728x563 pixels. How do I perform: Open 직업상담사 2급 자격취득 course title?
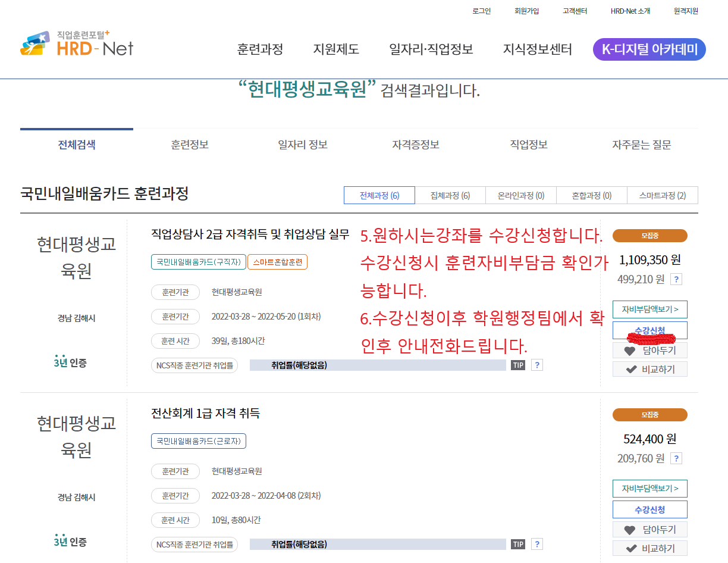point(250,234)
